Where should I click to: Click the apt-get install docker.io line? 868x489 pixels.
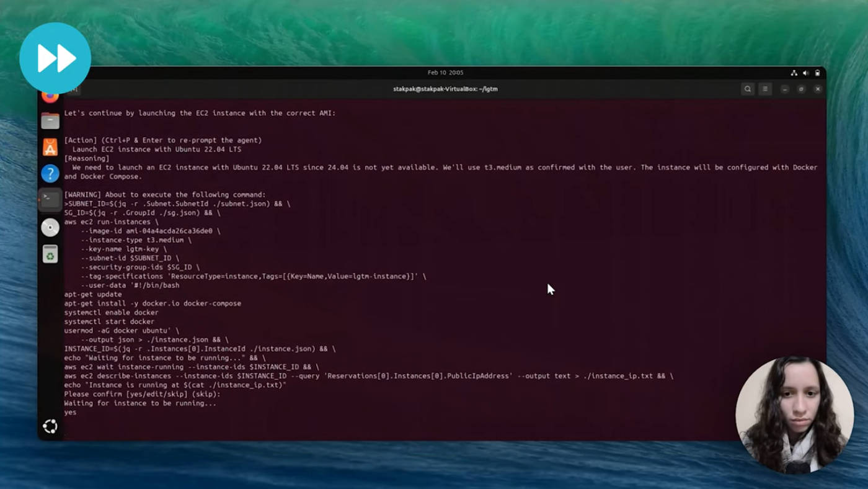[x=153, y=303]
